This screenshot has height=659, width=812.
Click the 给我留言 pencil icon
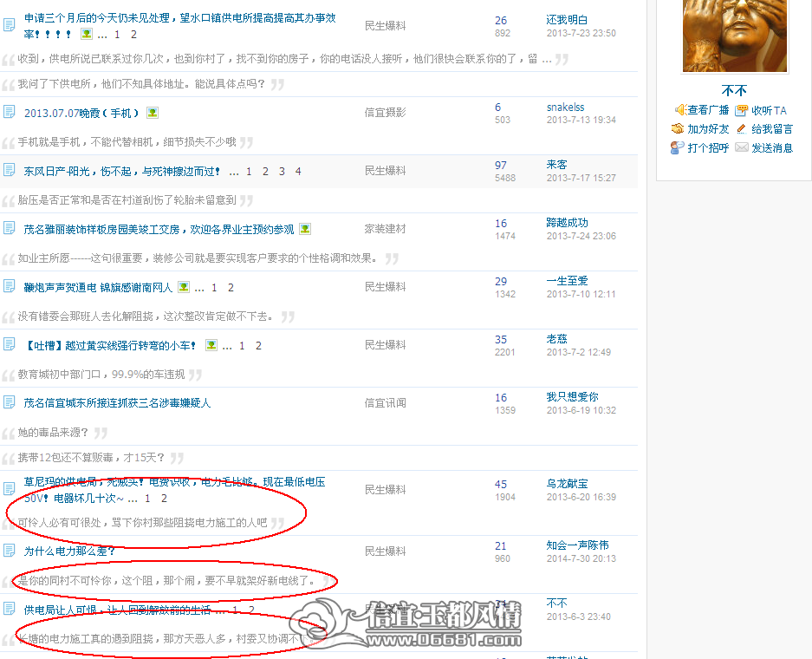pyautogui.click(x=742, y=128)
